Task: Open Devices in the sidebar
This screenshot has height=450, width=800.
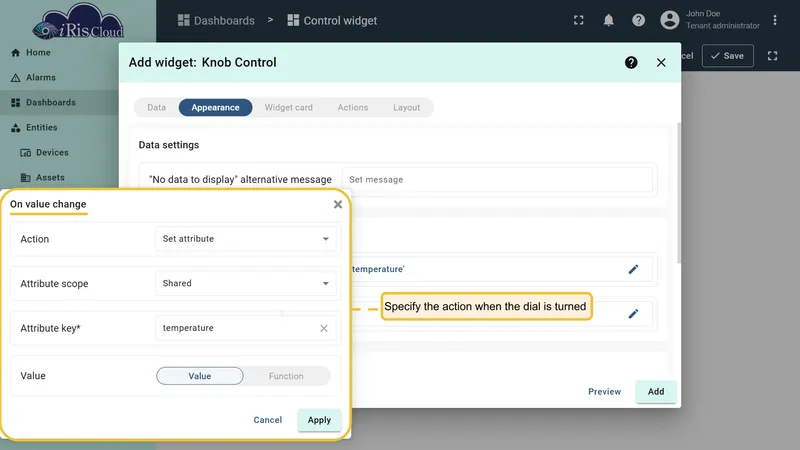Action: coord(44,153)
